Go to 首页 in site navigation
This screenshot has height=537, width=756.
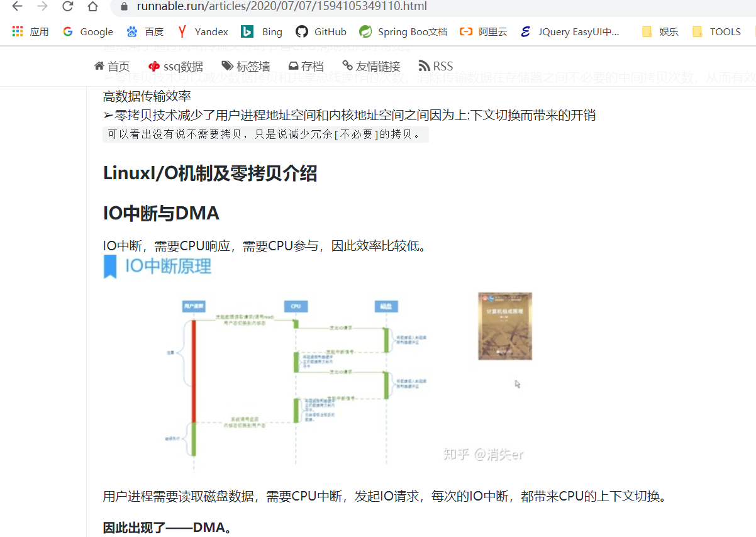112,66
